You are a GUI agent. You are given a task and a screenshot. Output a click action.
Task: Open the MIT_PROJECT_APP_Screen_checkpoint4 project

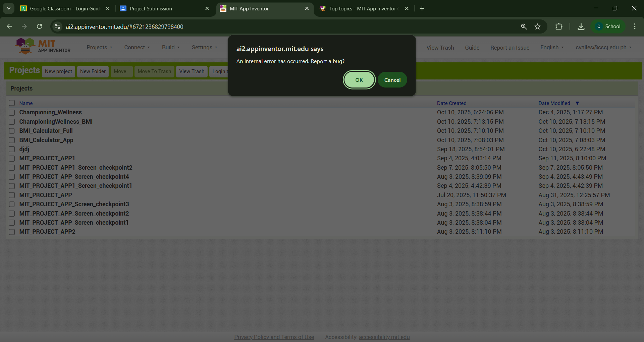coord(74,177)
